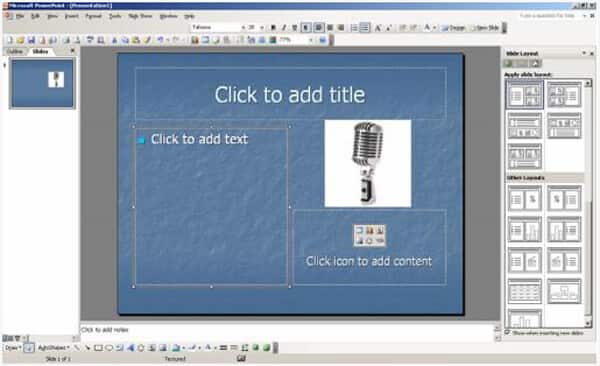The width and height of the screenshot is (600, 366).
Task: Click the Normal View button at bottom left
Action: (x=5, y=338)
